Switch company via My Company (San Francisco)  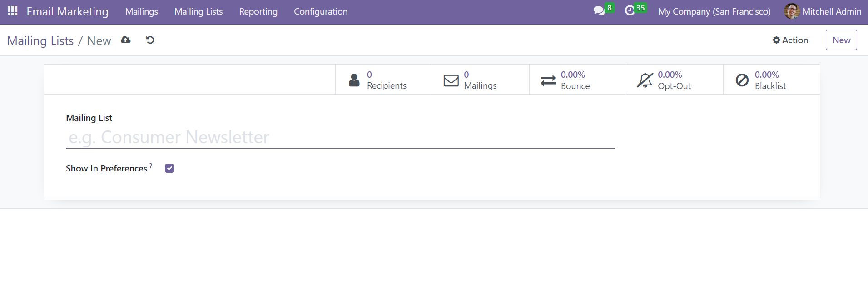click(x=714, y=11)
